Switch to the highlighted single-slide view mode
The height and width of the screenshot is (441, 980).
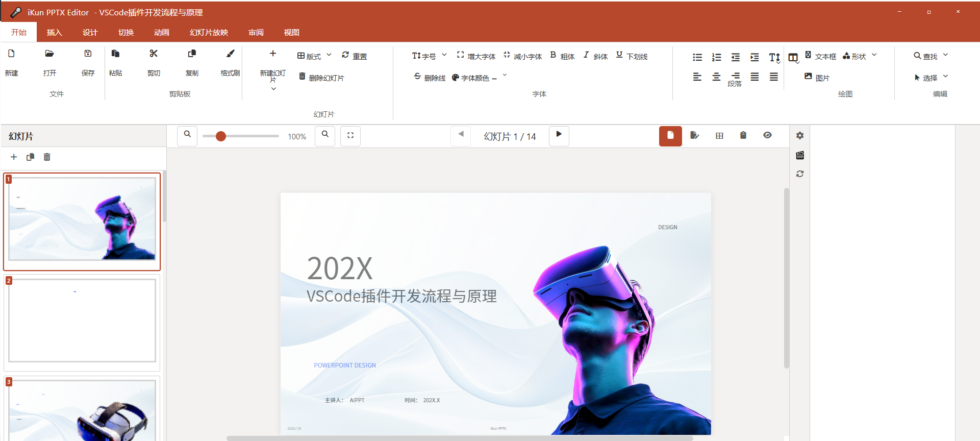point(670,136)
